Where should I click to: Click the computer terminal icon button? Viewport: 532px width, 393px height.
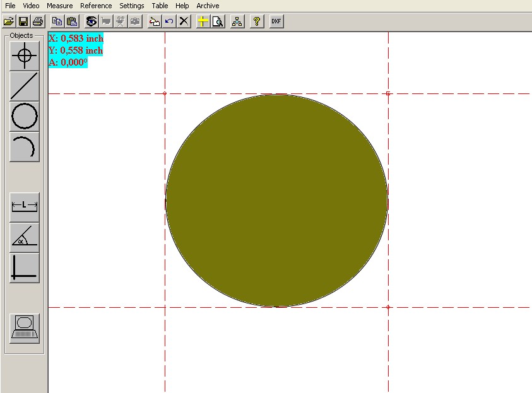pyautogui.click(x=25, y=328)
